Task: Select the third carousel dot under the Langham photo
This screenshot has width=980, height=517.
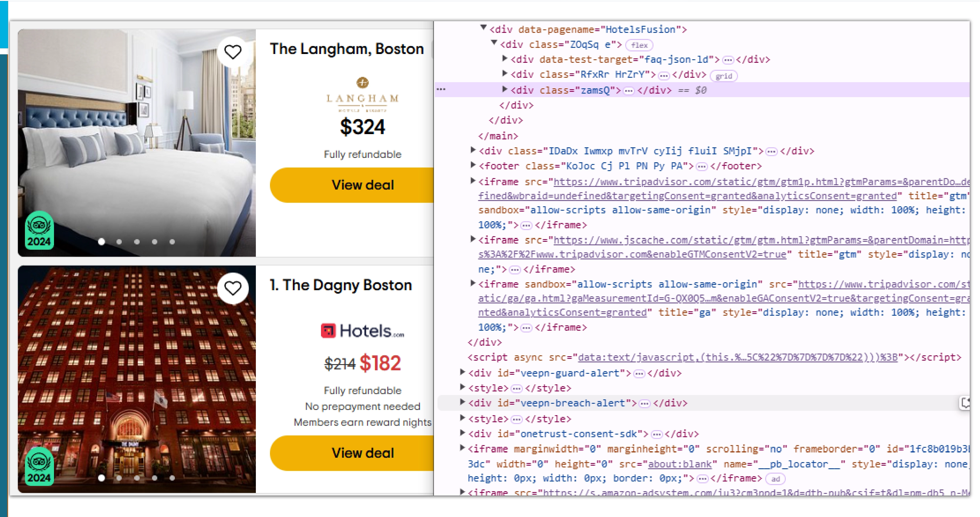Action: (136, 241)
